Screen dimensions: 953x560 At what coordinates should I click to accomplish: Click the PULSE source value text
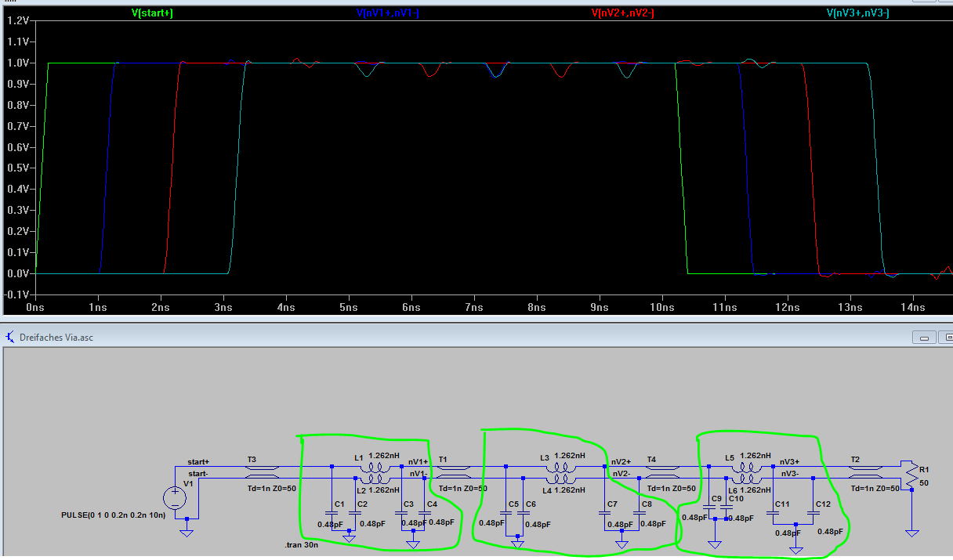point(114,515)
